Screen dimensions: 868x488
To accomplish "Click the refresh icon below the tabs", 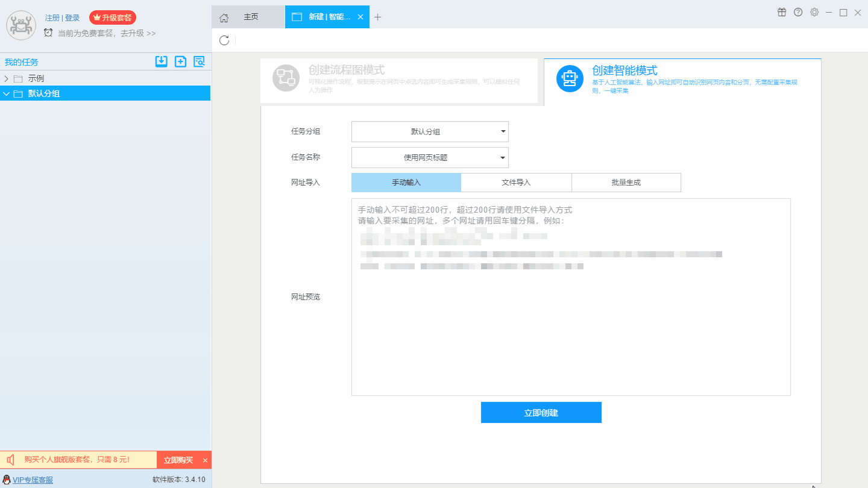I will (x=224, y=40).
